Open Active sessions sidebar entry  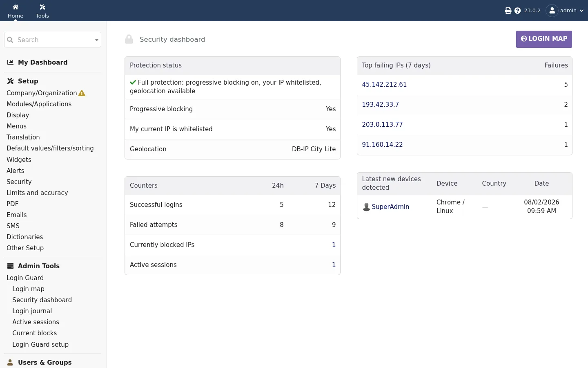tap(36, 322)
